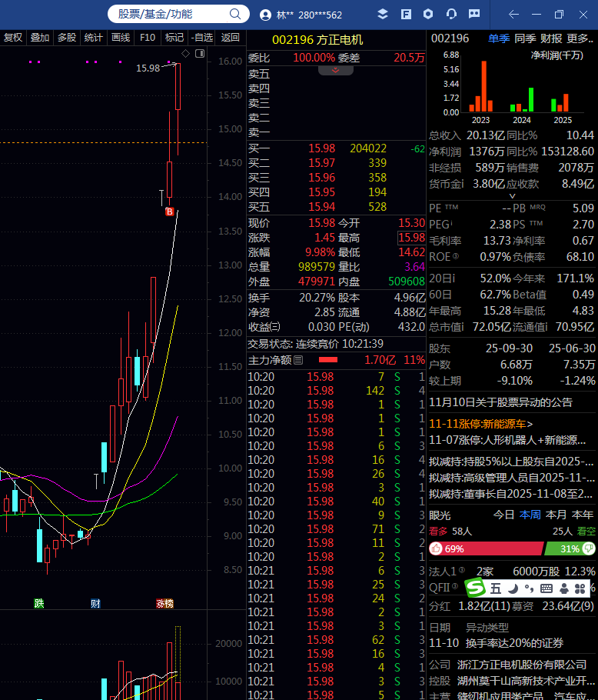Screen dimensions: 598x700
Task: Open the 11-11涨停:新能源车 link
Action: tap(480, 424)
